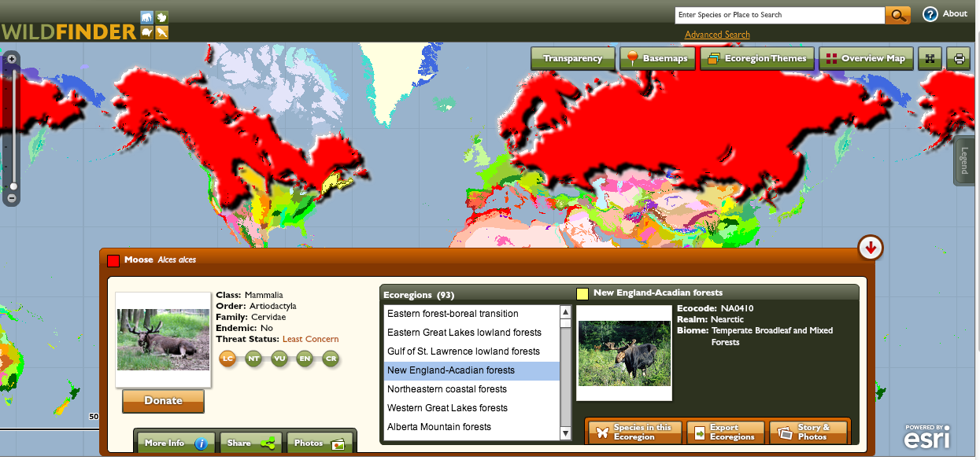Image resolution: width=980 pixels, height=460 pixels.
Task: Click the search magnifier icon
Action: [898, 14]
